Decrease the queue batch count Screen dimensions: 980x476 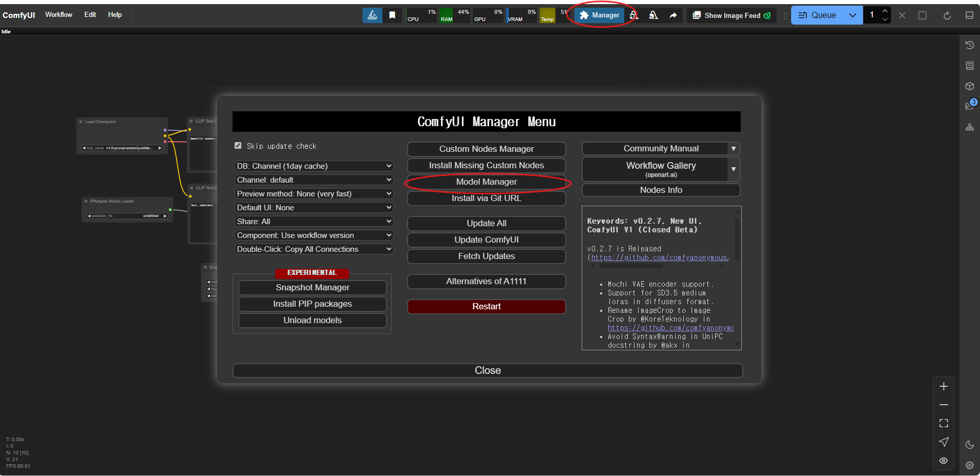(x=885, y=19)
